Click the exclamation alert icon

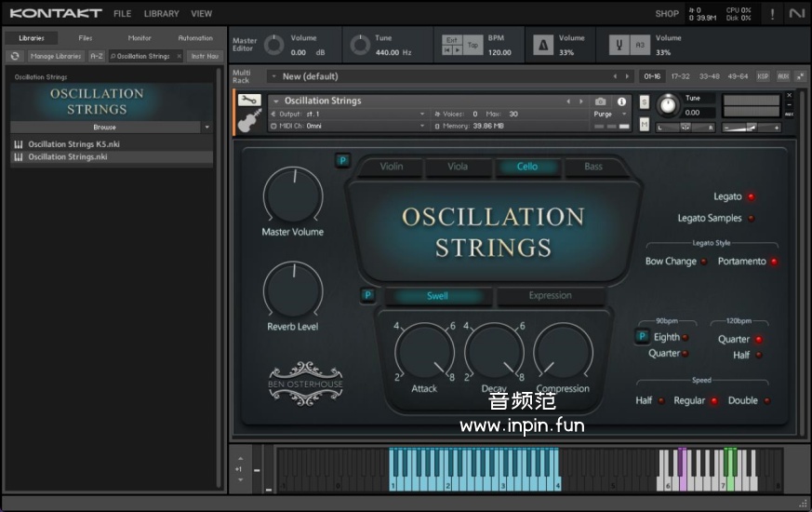coord(771,14)
